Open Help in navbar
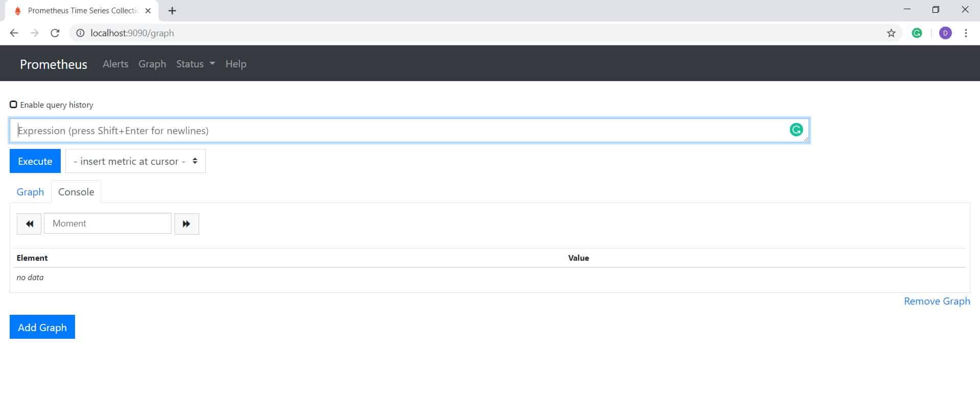Image resolution: width=980 pixels, height=401 pixels. click(236, 64)
